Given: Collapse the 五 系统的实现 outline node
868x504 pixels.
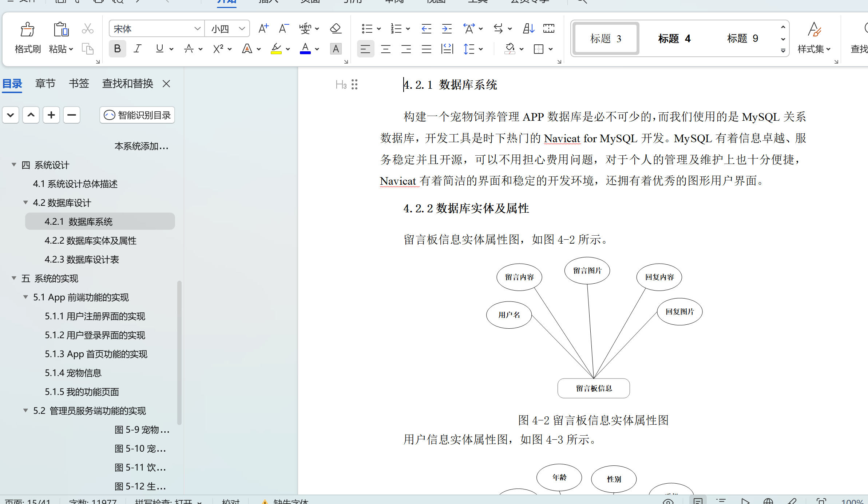Looking at the screenshot, I should [x=14, y=278].
